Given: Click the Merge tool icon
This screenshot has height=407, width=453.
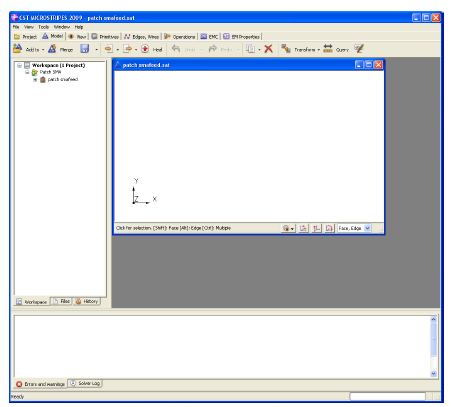Looking at the screenshot, I should [x=52, y=49].
